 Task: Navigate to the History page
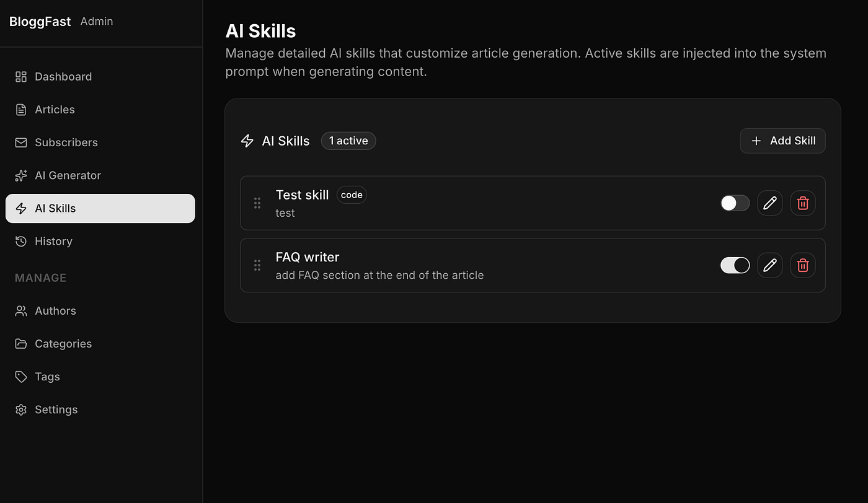[55, 241]
